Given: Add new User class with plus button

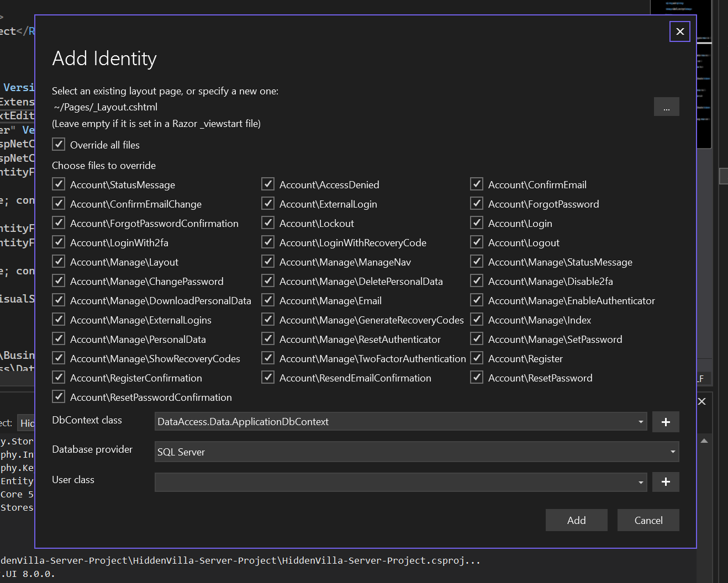Looking at the screenshot, I should coord(666,482).
